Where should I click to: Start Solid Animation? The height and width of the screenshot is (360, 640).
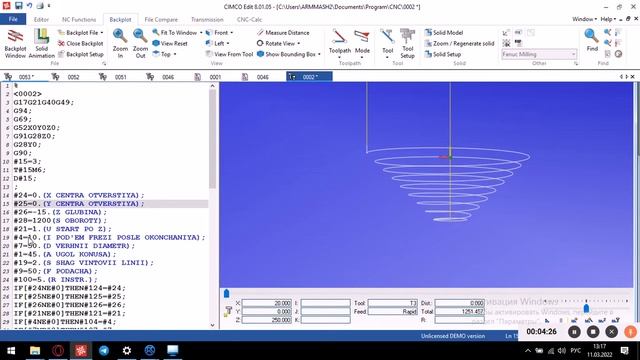[41, 43]
